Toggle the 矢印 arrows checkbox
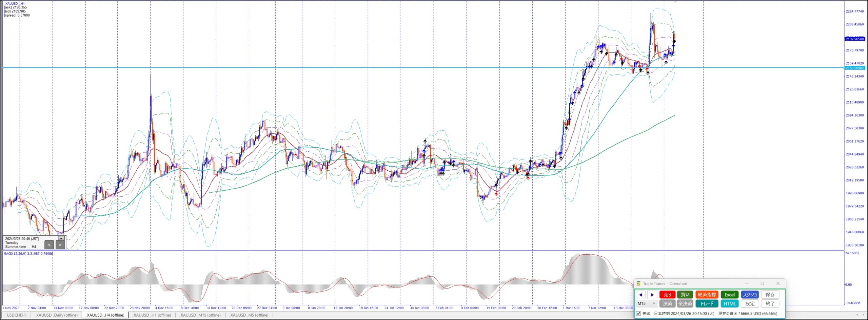This screenshot has width=868, height=320. point(638,314)
